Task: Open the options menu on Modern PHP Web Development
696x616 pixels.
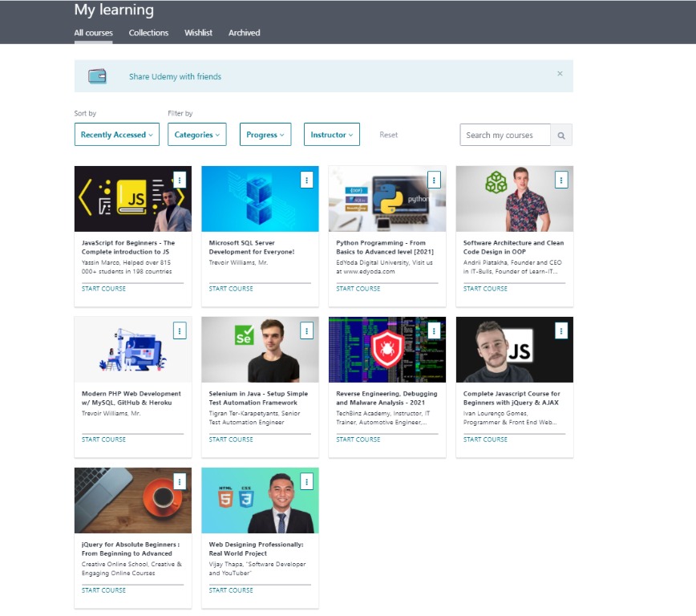Action: (x=180, y=330)
